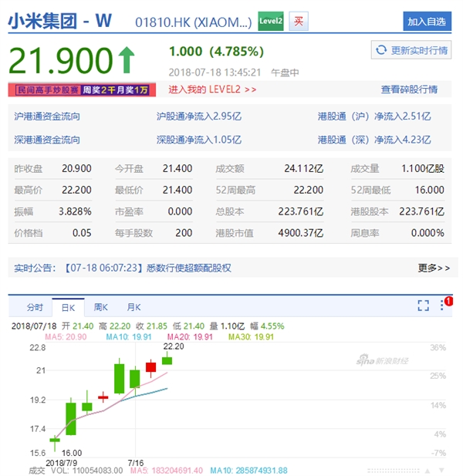Click the green Level2 badge

click(271, 22)
